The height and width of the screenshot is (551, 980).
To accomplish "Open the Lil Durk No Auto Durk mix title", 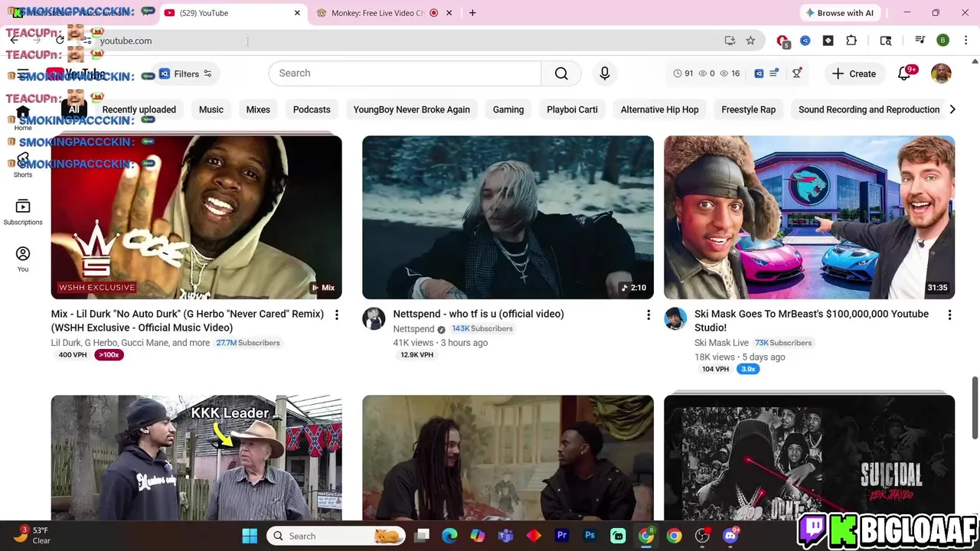I will (188, 321).
